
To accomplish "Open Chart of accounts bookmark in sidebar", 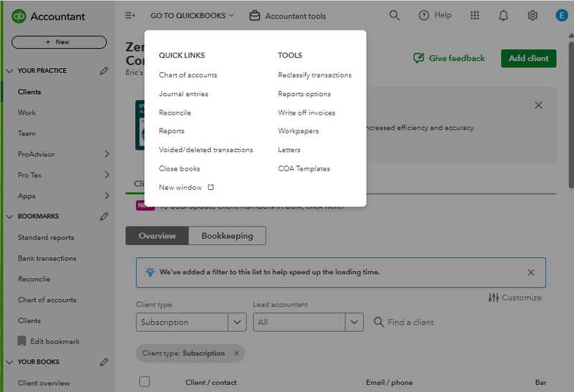I will click(x=47, y=300).
